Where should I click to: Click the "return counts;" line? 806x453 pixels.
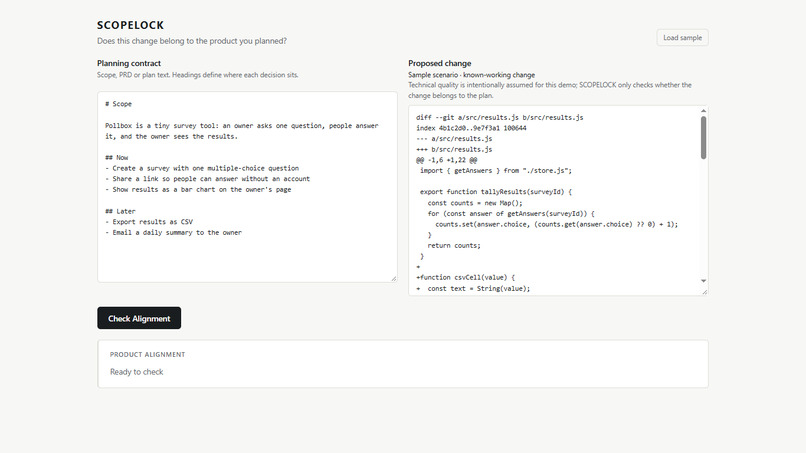pos(454,246)
